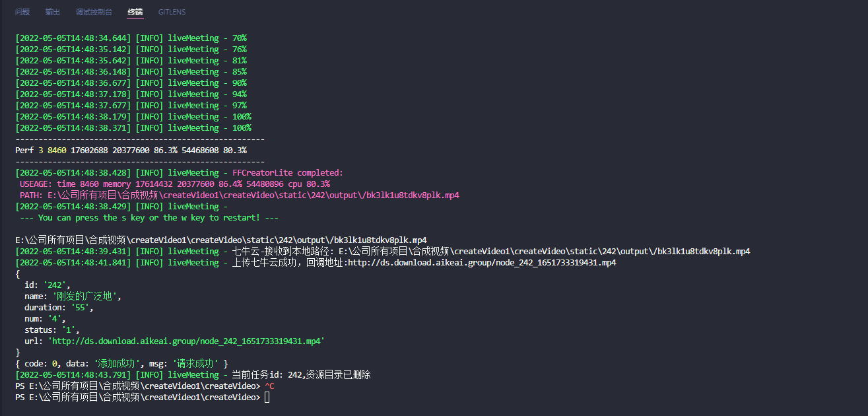868x416 pixels.
Task: Click the Perf statistics line
Action: (x=132, y=150)
